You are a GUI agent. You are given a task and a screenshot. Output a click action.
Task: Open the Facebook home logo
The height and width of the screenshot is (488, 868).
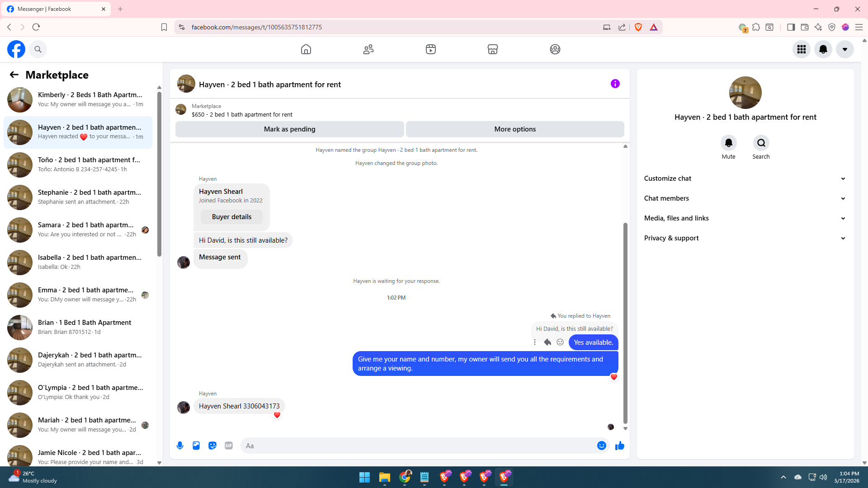point(16,49)
